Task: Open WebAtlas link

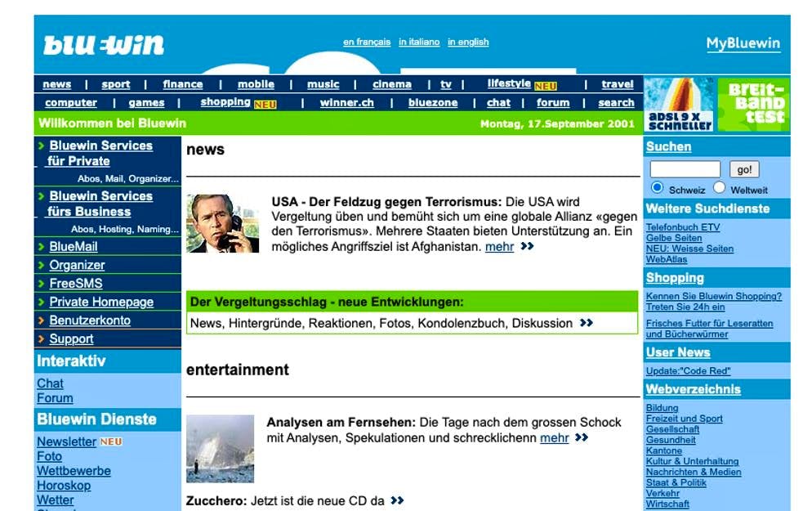Action: point(667,259)
